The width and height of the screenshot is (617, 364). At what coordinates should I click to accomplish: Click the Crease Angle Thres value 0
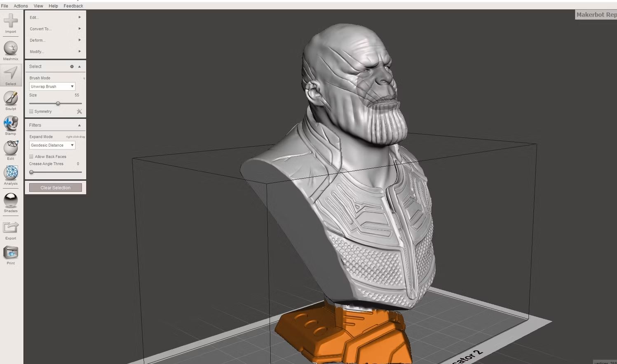pyautogui.click(x=78, y=164)
